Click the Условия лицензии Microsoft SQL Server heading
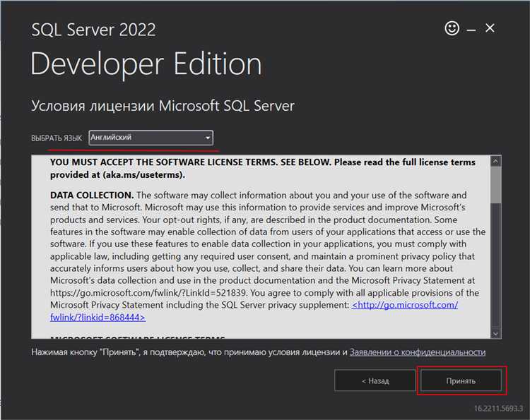This screenshot has width=530, height=420. point(163,106)
